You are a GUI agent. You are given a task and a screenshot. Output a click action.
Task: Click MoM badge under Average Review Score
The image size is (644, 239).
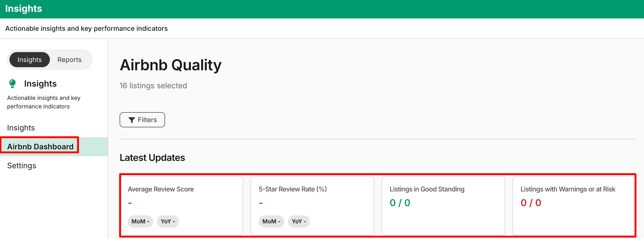pyautogui.click(x=140, y=221)
